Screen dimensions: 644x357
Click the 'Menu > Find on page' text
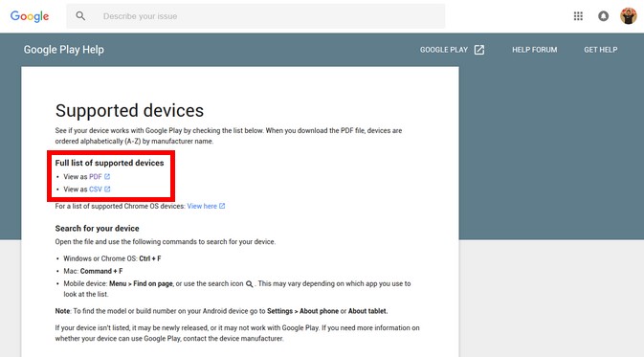pos(141,284)
